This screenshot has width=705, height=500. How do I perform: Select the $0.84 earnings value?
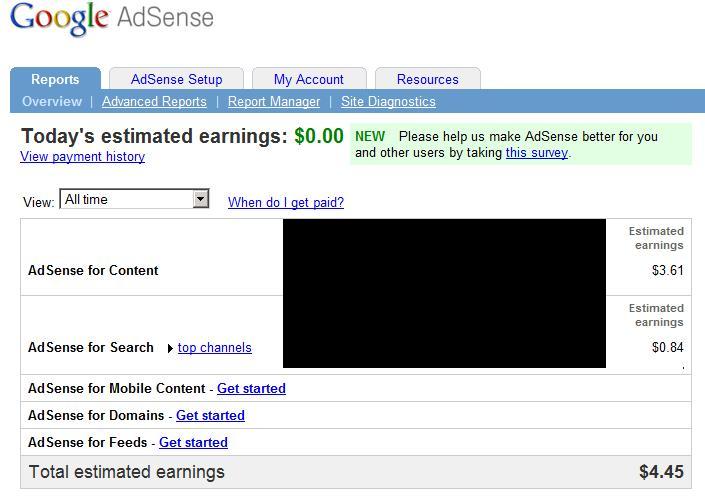click(668, 347)
